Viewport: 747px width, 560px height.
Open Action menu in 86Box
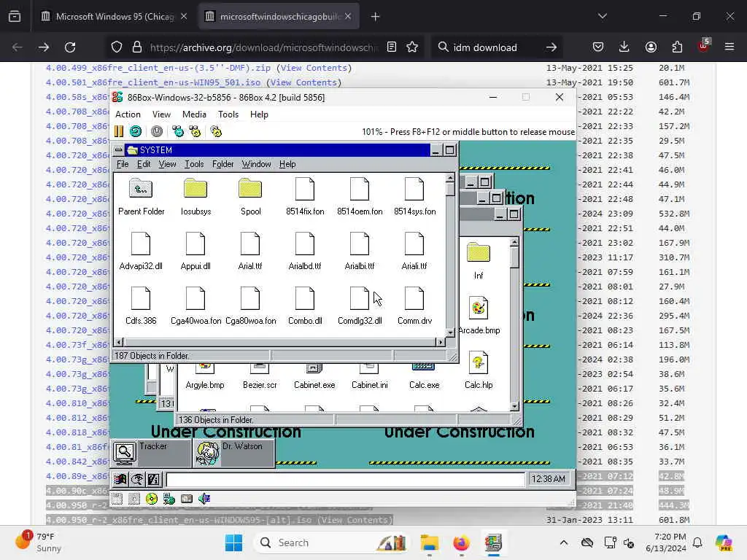pos(128,114)
